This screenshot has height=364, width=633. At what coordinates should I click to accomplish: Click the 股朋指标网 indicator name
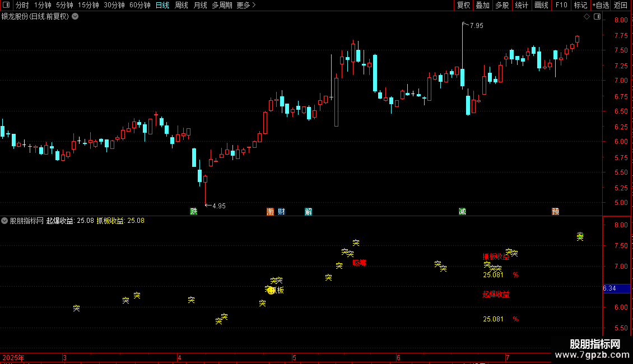pyautogui.click(x=27, y=221)
